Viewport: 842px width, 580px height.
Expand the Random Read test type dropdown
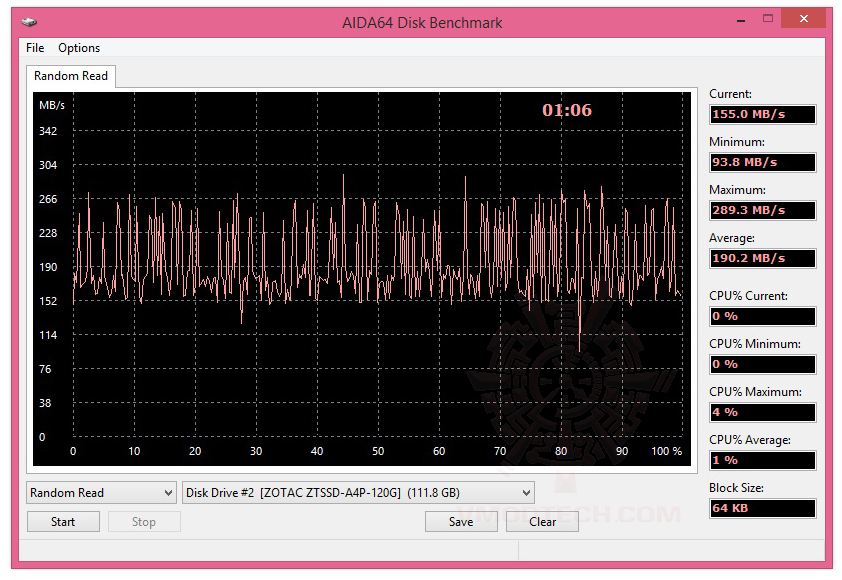coord(101,492)
